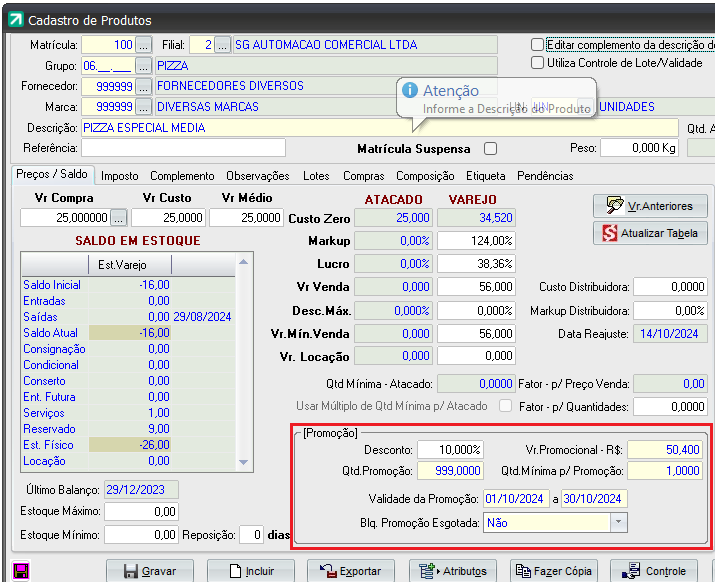Click the Incluir new document button
The height and width of the screenshot is (582, 715).
[x=251, y=571]
